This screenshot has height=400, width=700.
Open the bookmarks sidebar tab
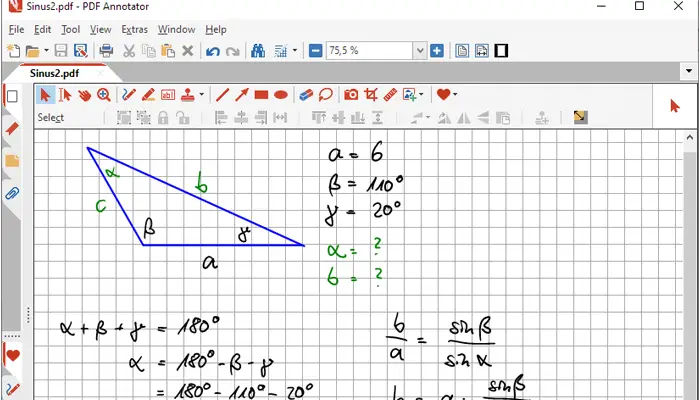(x=12, y=161)
